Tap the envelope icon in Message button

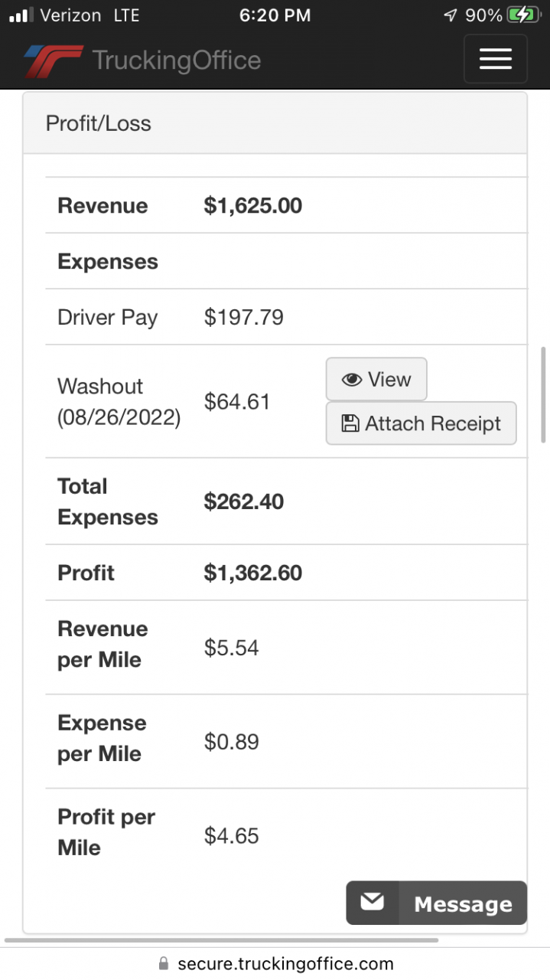pos(373,903)
